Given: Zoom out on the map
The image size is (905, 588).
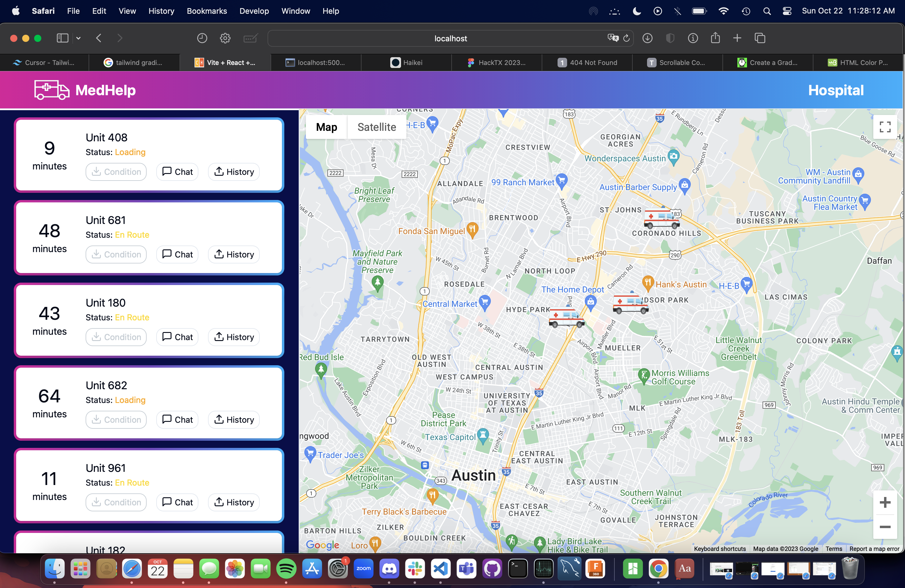Looking at the screenshot, I should (x=885, y=527).
